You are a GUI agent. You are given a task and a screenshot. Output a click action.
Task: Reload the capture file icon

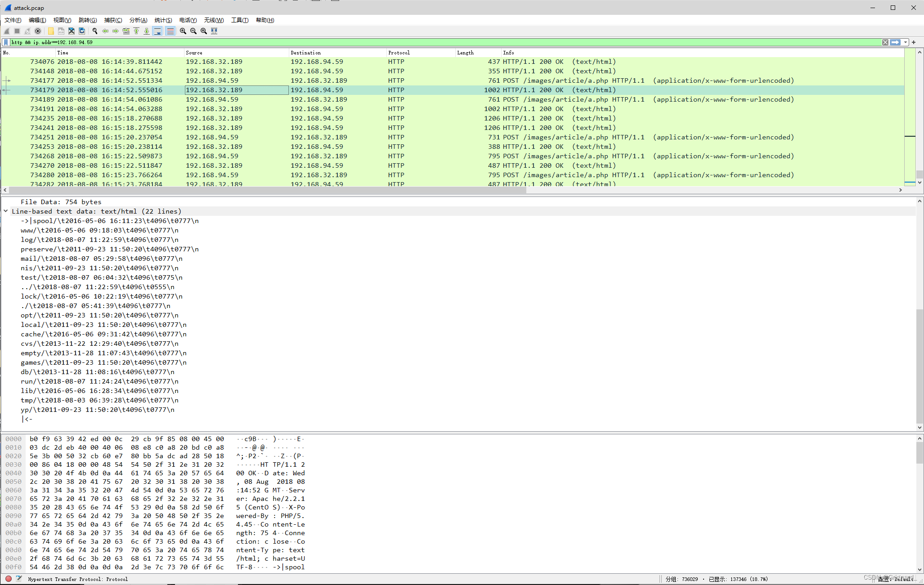(82, 31)
